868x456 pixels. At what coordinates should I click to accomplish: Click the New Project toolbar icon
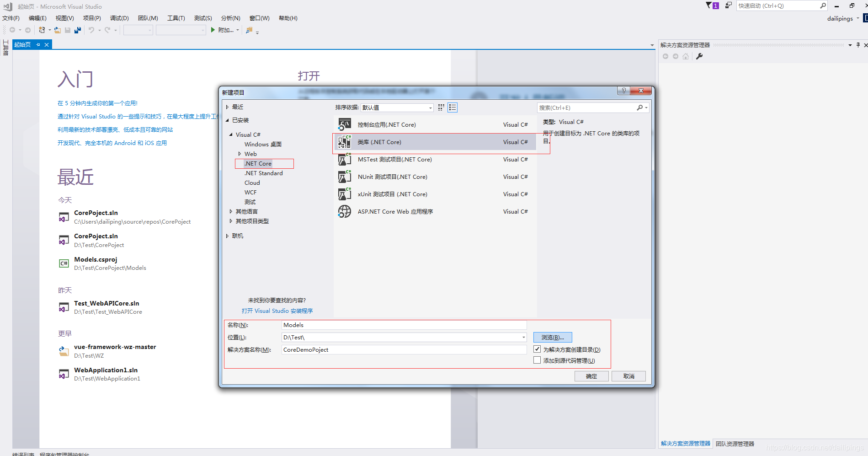click(x=42, y=30)
